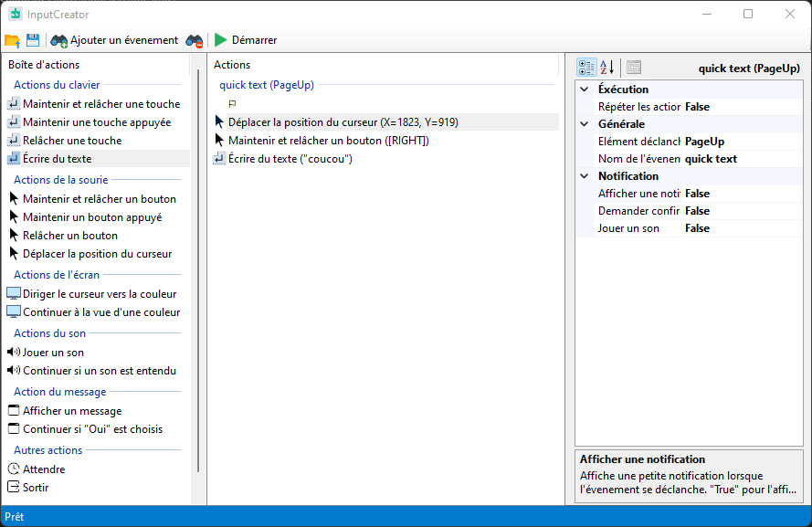Sort properties alphabetically with A-Z icon
The height and width of the screenshot is (527, 812).
607,68
